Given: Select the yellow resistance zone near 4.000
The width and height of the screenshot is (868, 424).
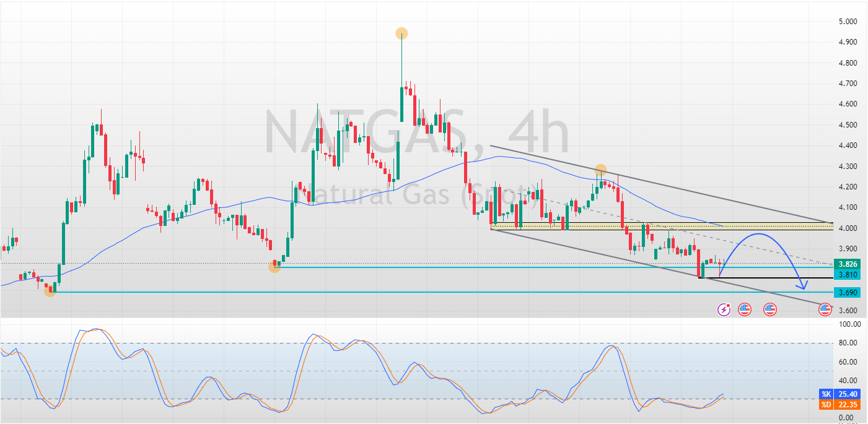Looking at the screenshot, I should point(662,227).
